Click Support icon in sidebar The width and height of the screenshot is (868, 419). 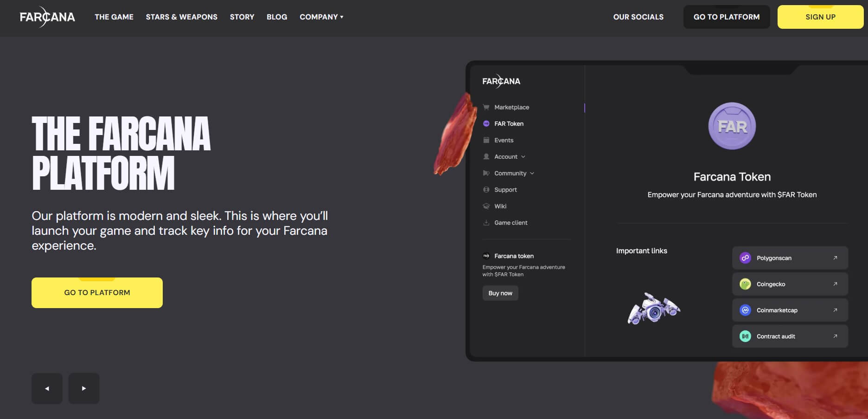pyautogui.click(x=486, y=189)
